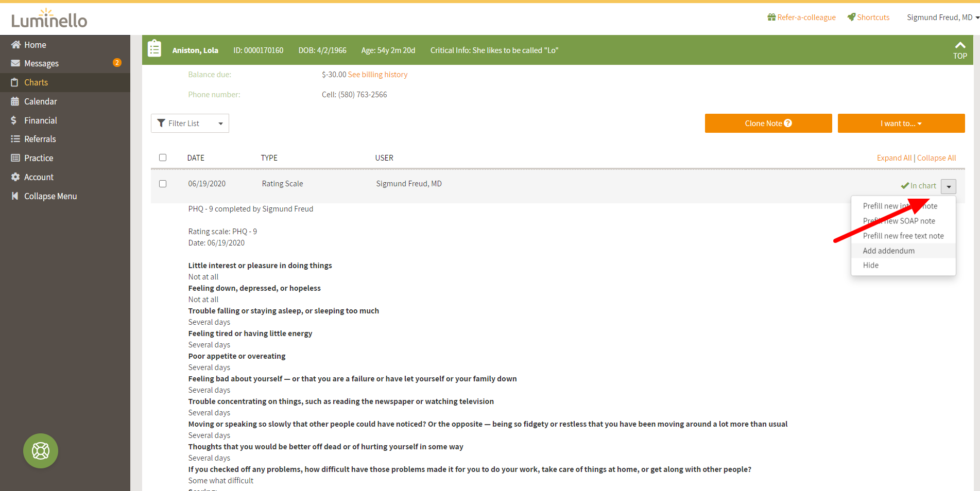This screenshot has height=491, width=980.
Task: Click Refer-a-colleague link
Action: pos(806,17)
